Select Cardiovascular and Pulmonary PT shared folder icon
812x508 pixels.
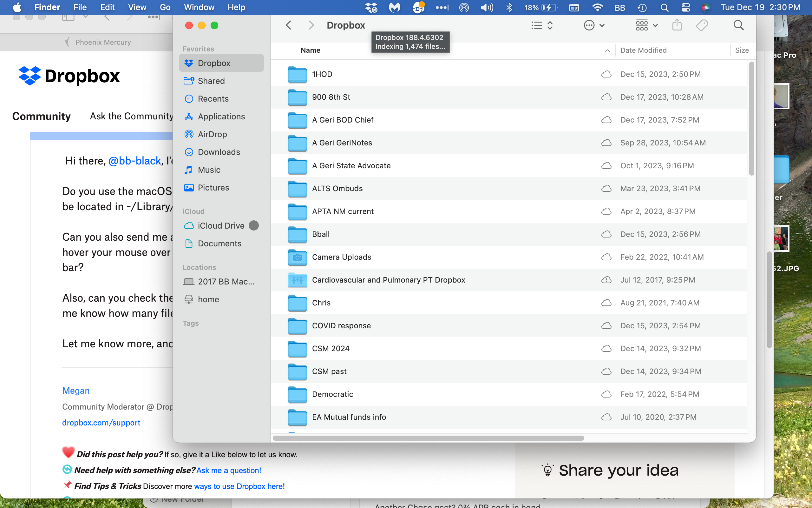[297, 280]
